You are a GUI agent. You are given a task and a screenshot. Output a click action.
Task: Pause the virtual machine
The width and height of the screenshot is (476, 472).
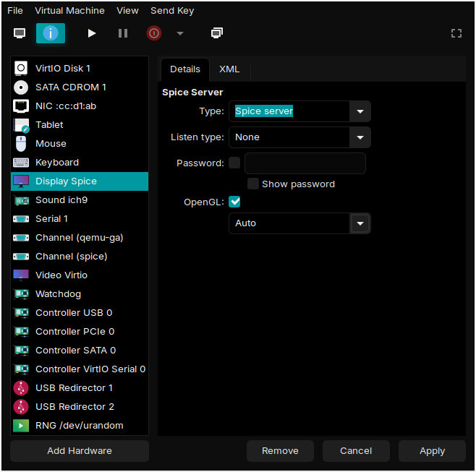123,33
